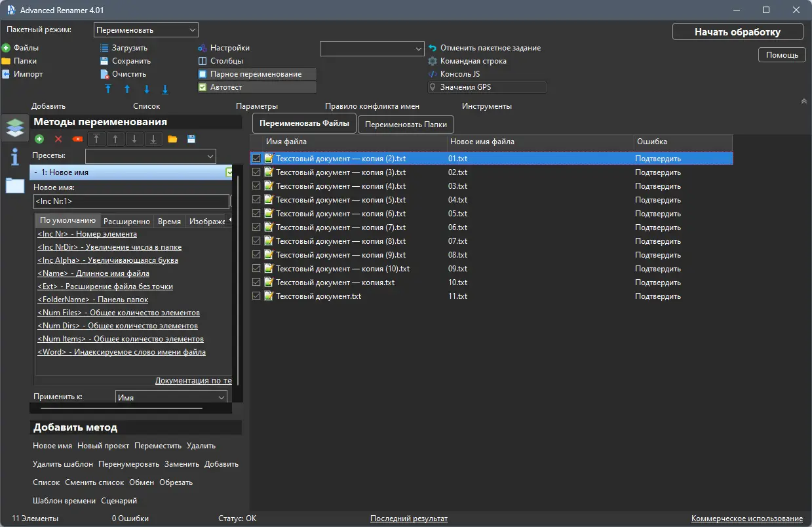Open the blue info sidebar icon
This screenshot has width=812, height=527.
tap(15, 157)
